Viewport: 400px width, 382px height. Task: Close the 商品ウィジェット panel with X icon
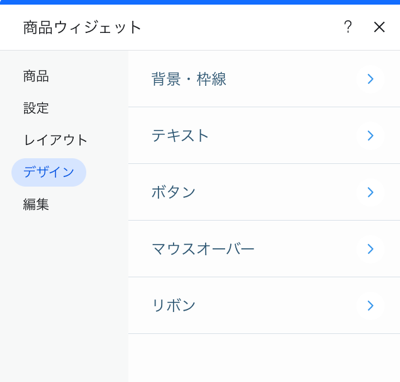(x=379, y=27)
